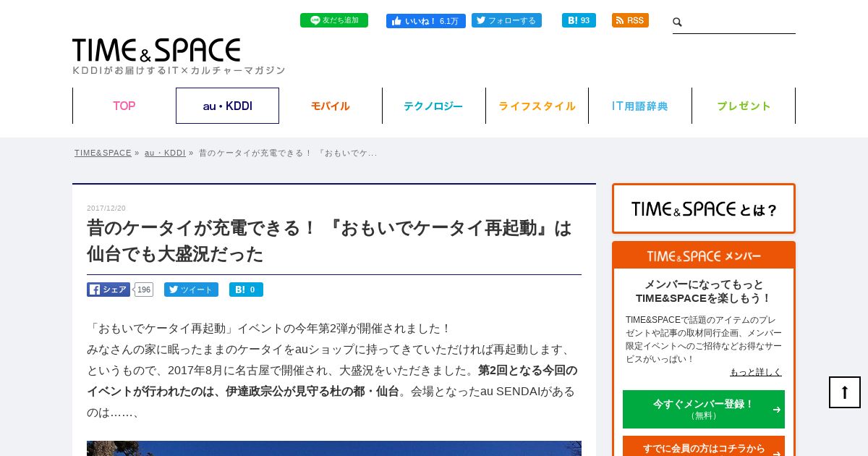Click the article date 2017/12/20
The height and width of the screenshot is (456, 868).
coord(106,208)
